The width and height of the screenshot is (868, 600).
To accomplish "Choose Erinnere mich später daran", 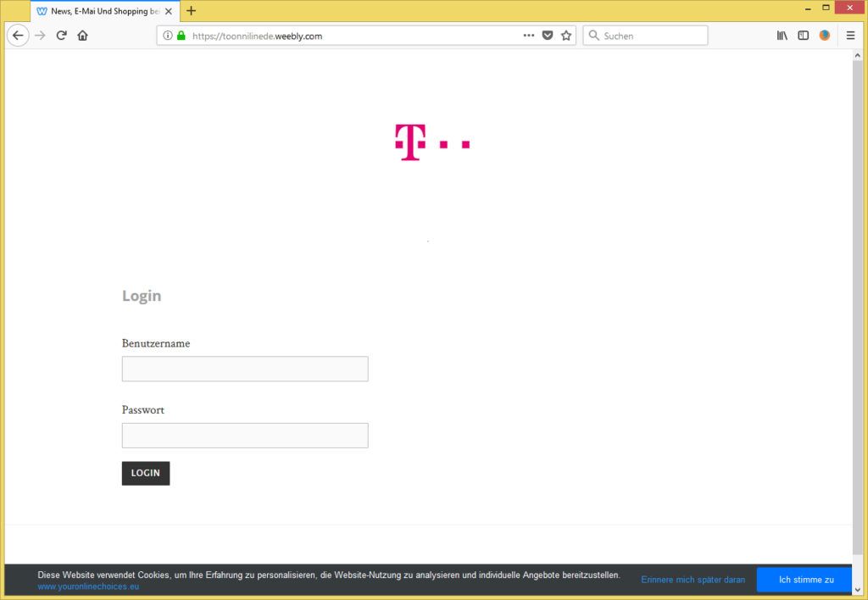I will (693, 580).
